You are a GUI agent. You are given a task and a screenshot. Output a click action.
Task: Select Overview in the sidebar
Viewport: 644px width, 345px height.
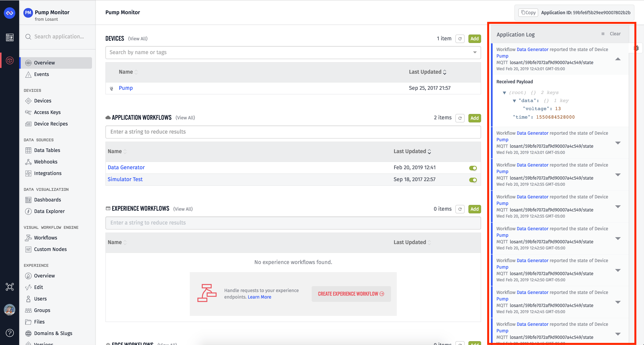coord(56,63)
